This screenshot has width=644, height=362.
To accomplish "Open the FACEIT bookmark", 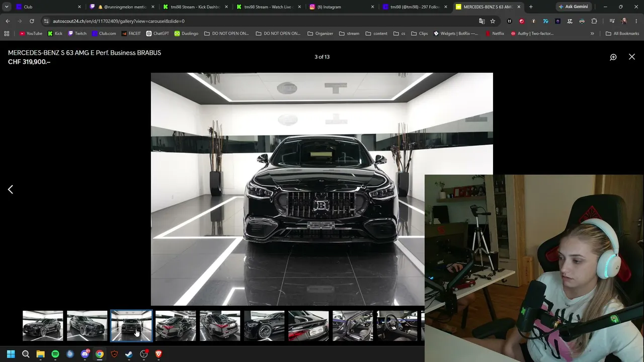I will point(131,34).
